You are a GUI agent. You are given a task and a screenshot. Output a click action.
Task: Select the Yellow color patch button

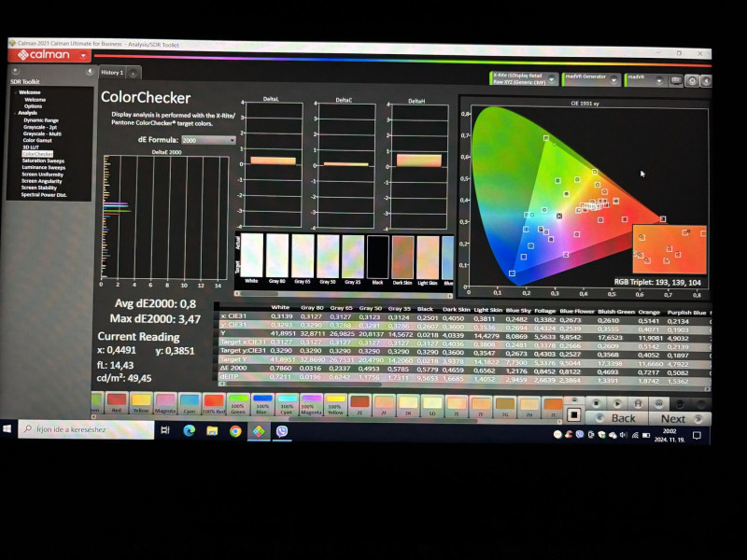pos(141,403)
